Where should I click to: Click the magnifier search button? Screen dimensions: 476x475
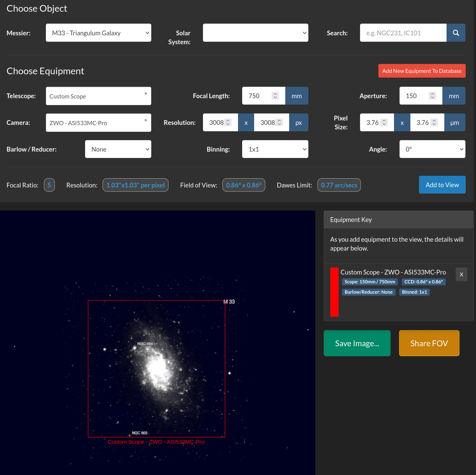click(x=456, y=33)
